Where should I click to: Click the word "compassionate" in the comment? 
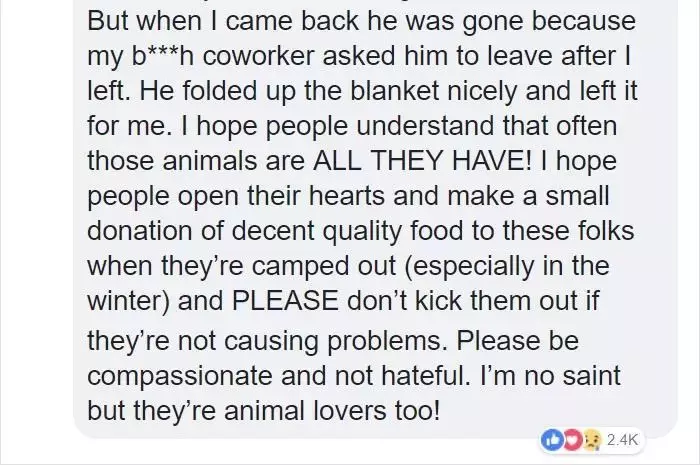coord(179,376)
